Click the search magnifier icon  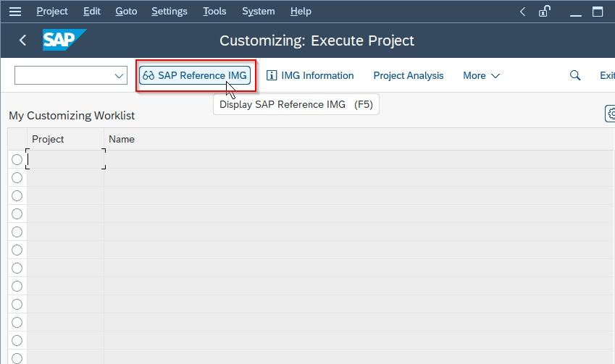pos(575,75)
